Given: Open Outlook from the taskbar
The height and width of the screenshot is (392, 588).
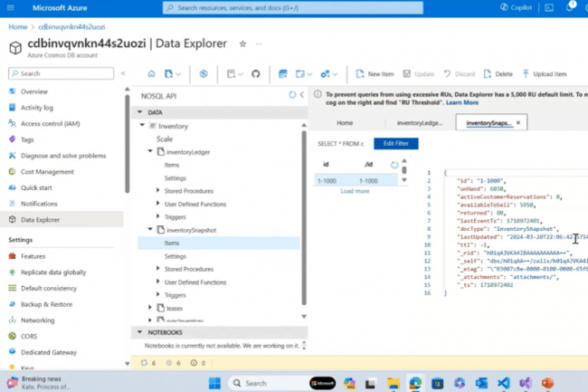Looking at the screenshot, I should pos(481,383).
